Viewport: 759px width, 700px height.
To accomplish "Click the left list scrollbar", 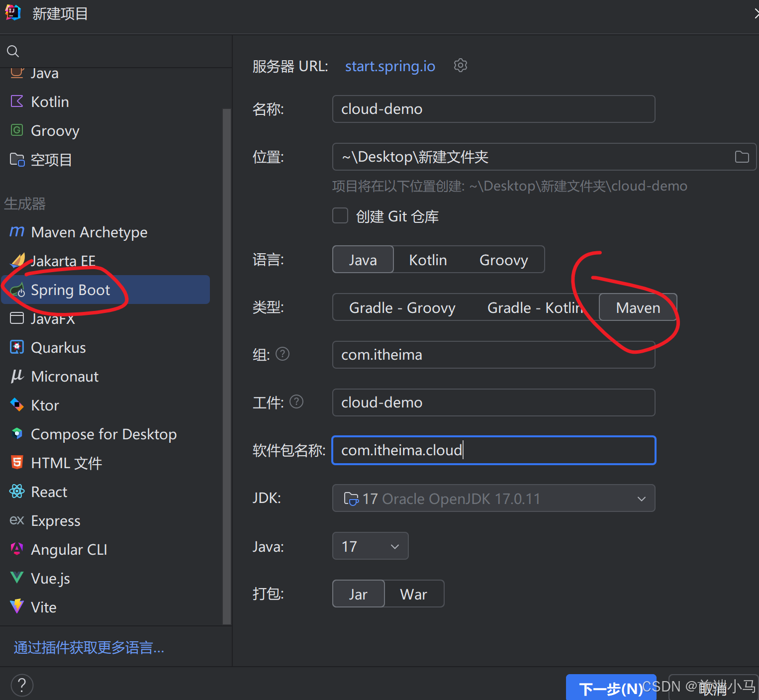I will click(x=227, y=366).
